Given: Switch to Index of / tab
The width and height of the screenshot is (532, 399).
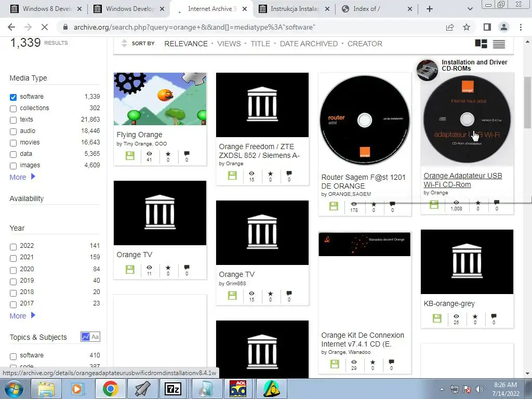Looking at the screenshot, I should click(376, 9).
